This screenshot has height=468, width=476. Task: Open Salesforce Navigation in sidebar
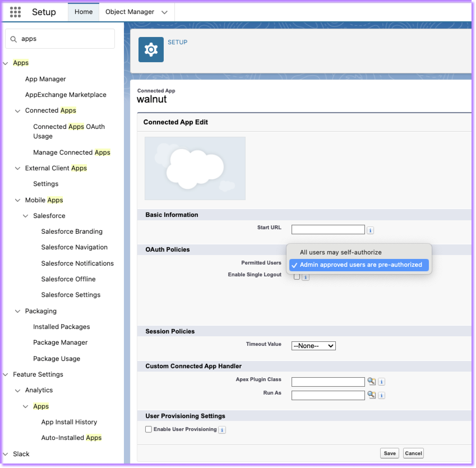[74, 247]
